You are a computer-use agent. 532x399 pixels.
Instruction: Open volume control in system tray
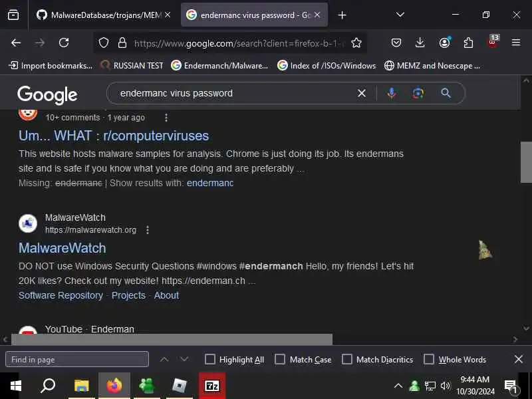point(445,386)
